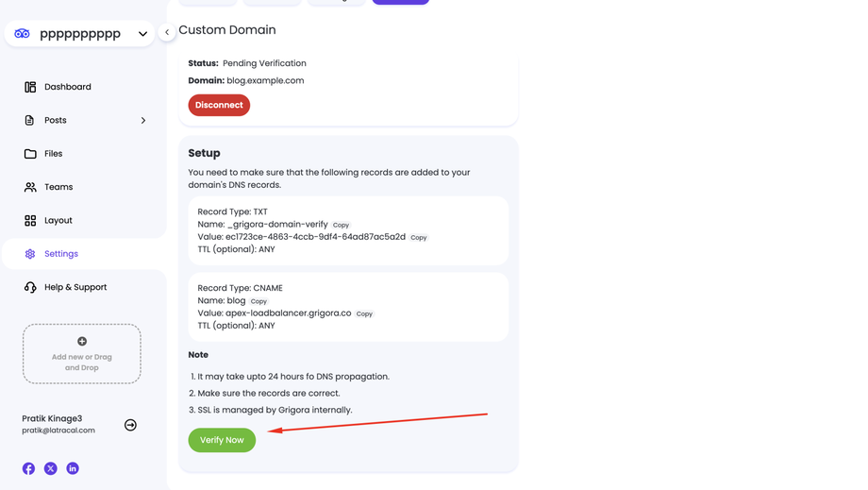Expand the Posts submenu arrow
The width and height of the screenshot is (868, 490).
point(143,121)
